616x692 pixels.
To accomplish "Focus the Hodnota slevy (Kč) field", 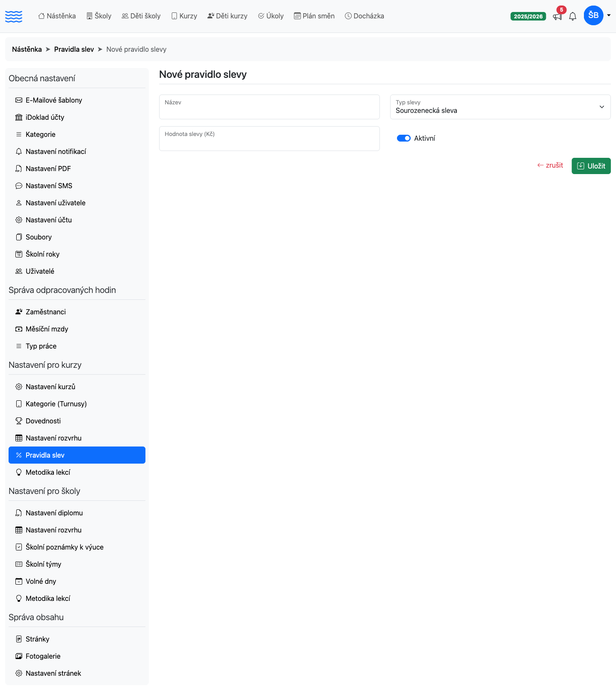I will point(269,139).
